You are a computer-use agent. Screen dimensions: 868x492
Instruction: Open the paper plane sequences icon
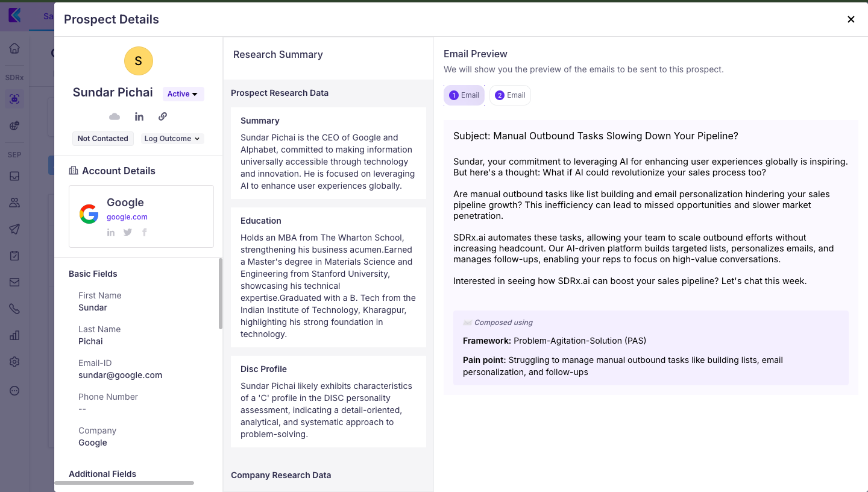(x=14, y=229)
